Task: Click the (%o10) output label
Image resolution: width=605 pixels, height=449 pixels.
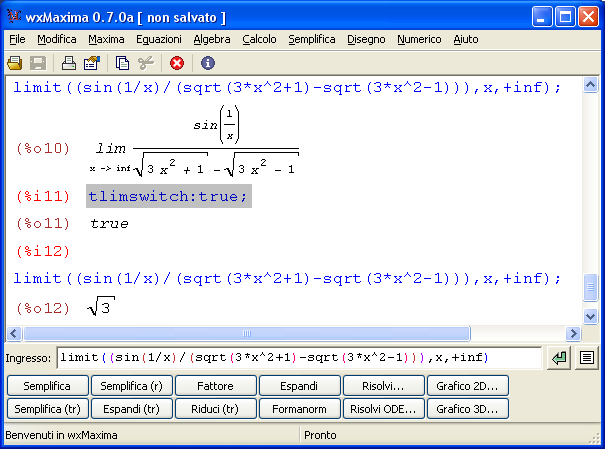Action: [x=43, y=148]
